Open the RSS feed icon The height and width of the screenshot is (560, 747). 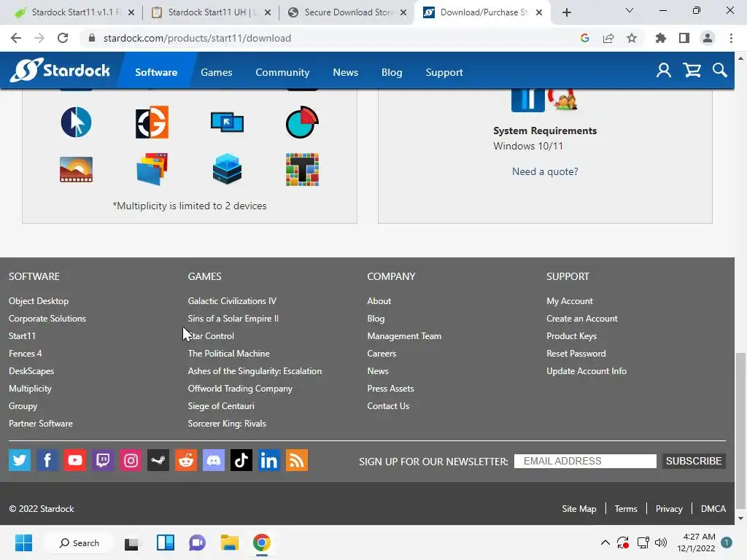(x=297, y=460)
